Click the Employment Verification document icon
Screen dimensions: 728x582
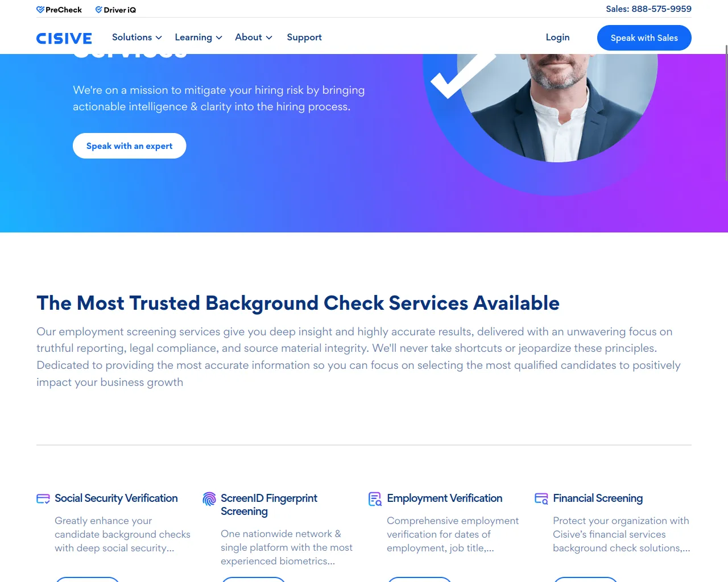[x=375, y=498]
